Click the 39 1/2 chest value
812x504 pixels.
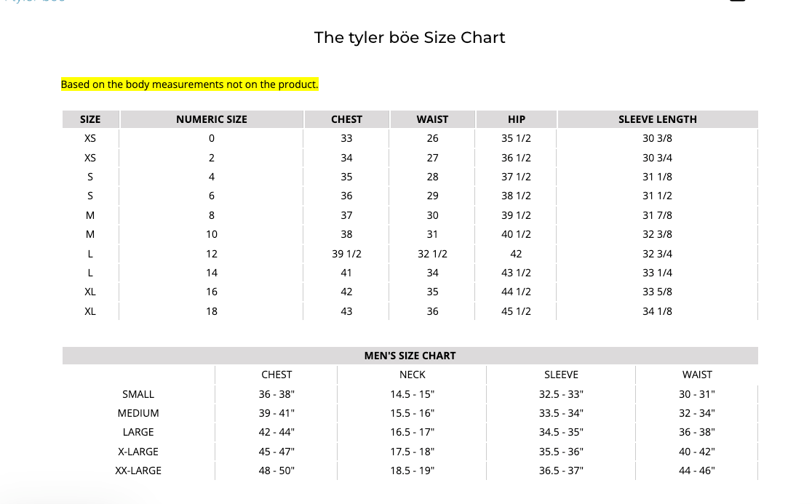346,254
